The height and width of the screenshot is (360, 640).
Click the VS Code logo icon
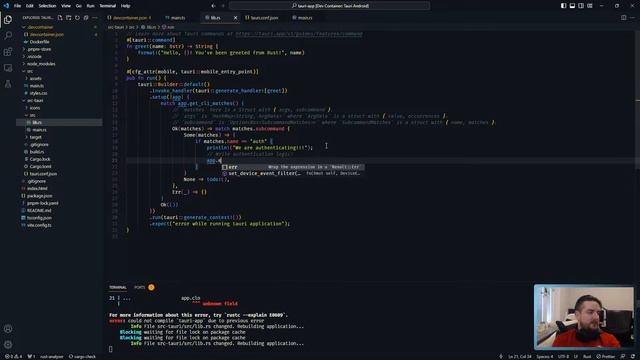pyautogui.click(x=6, y=6)
